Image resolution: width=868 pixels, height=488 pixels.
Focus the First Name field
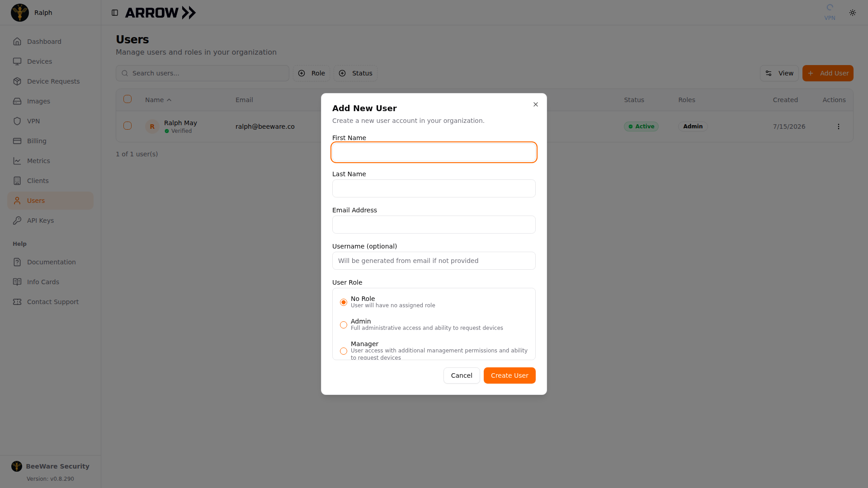pyautogui.click(x=434, y=152)
